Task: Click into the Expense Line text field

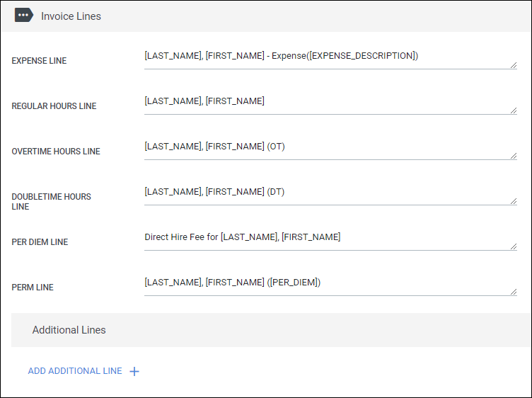Action: coord(325,56)
